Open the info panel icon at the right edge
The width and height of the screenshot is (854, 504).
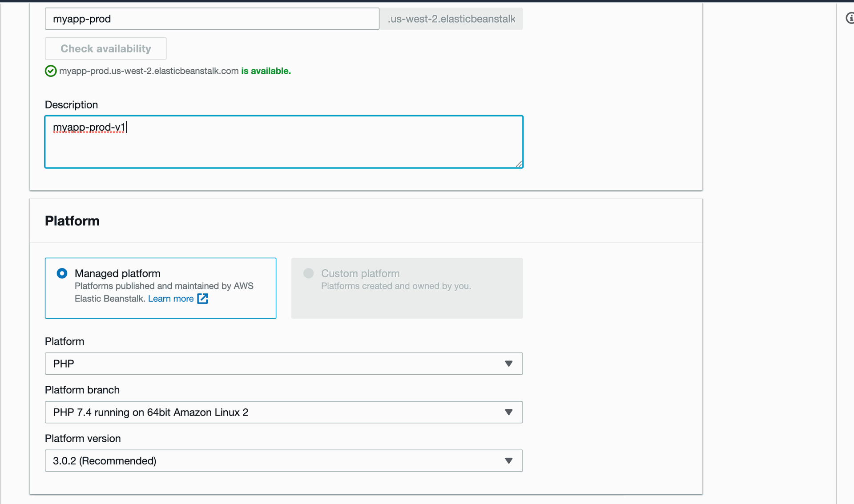click(850, 18)
